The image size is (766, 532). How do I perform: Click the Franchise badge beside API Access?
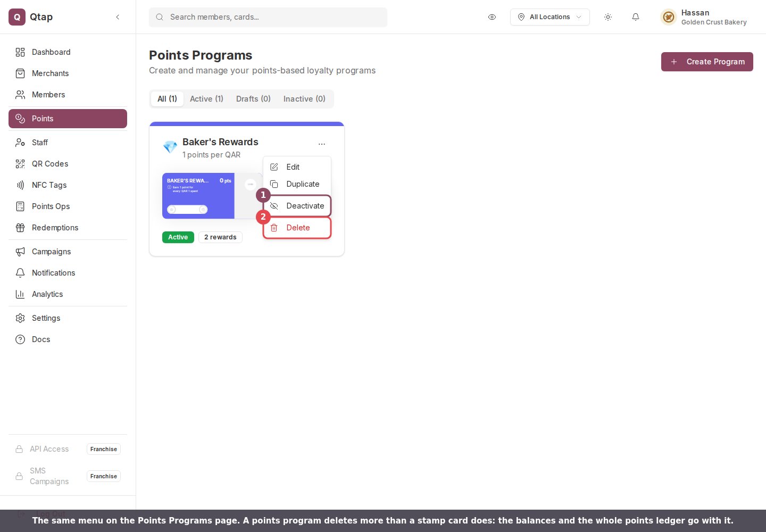point(104,449)
